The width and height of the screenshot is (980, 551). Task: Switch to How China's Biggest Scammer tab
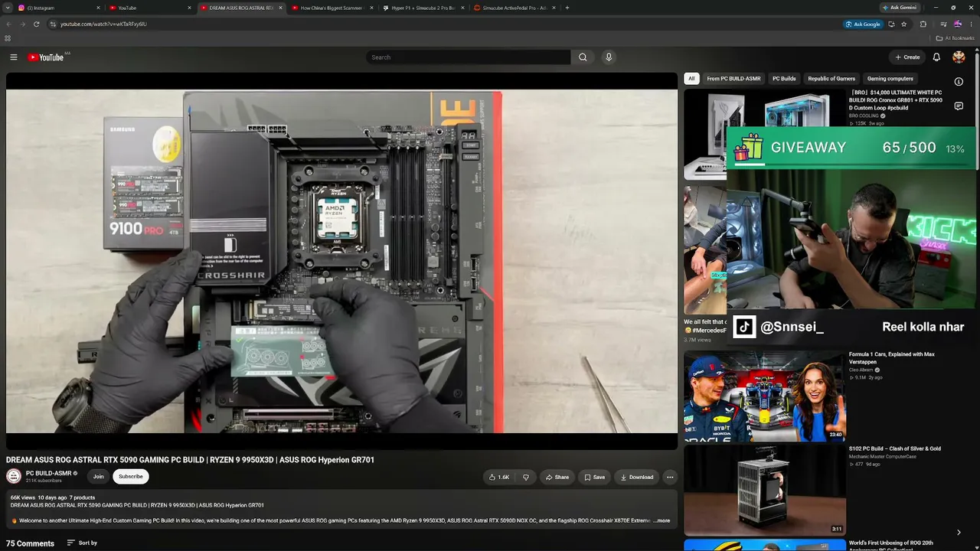tap(332, 8)
